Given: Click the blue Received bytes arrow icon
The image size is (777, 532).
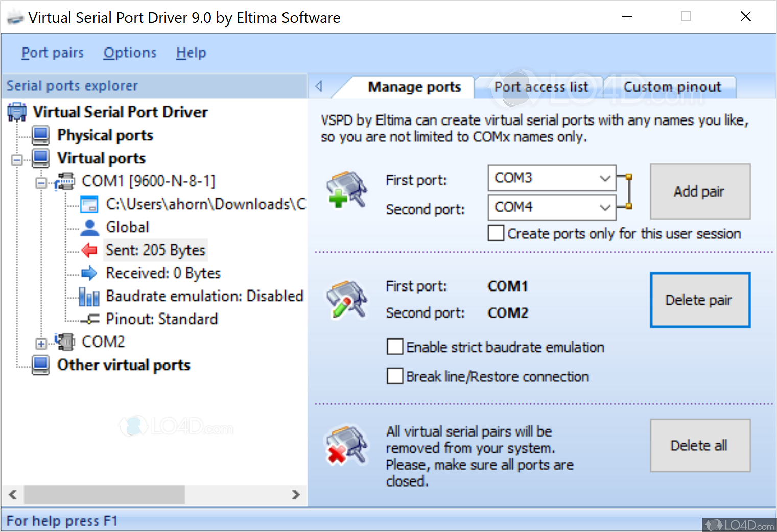Looking at the screenshot, I should tap(89, 273).
